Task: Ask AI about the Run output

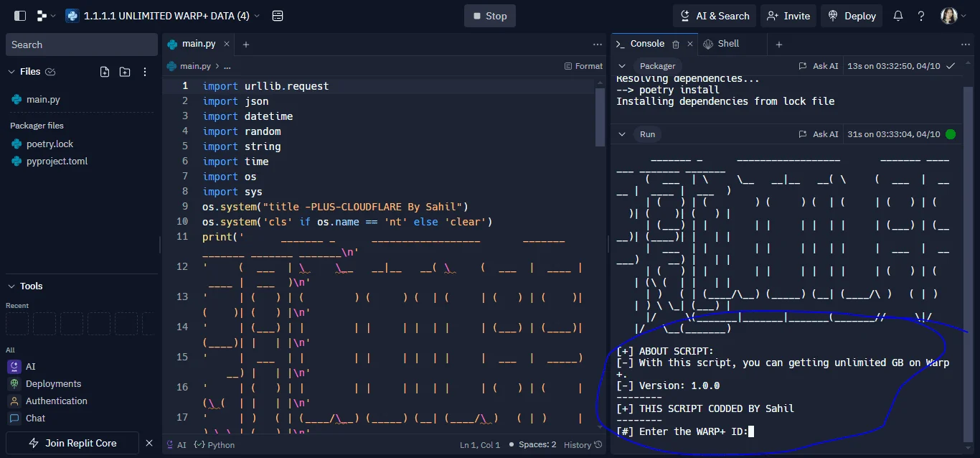Action: (818, 134)
